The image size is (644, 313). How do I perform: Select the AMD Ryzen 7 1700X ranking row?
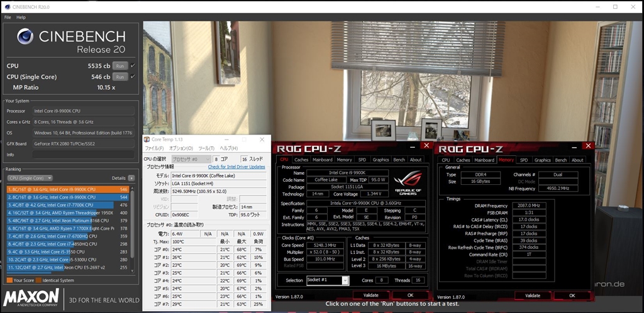coord(68,229)
